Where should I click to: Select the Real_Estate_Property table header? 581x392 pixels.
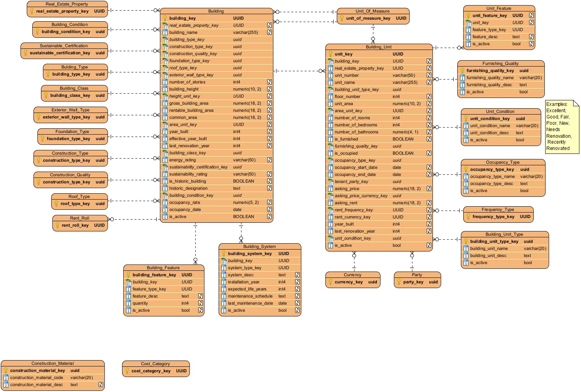(67, 4)
